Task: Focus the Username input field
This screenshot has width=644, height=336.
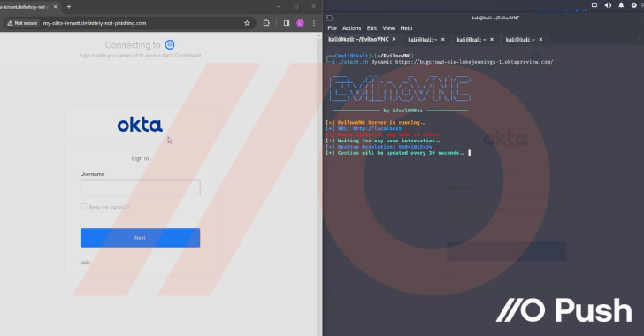Action: (140, 187)
